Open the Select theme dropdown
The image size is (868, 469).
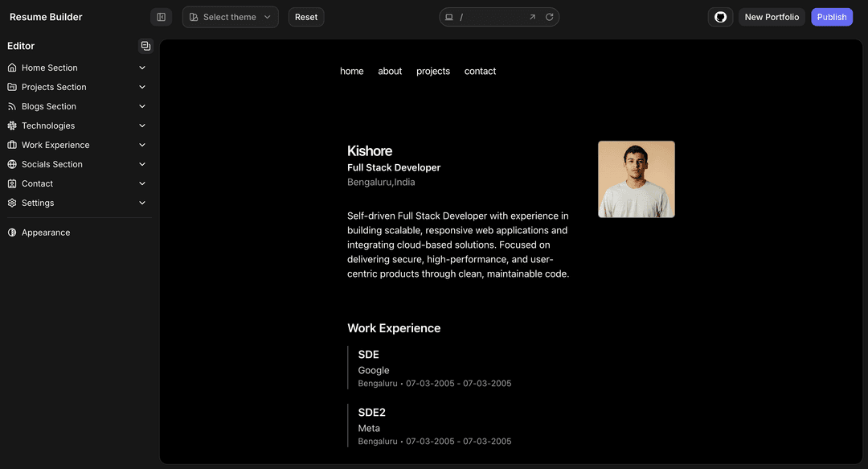pyautogui.click(x=230, y=17)
